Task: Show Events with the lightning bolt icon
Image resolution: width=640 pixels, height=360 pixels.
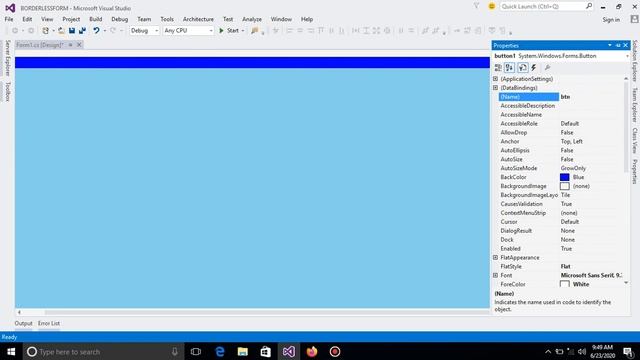Action: tap(533, 68)
